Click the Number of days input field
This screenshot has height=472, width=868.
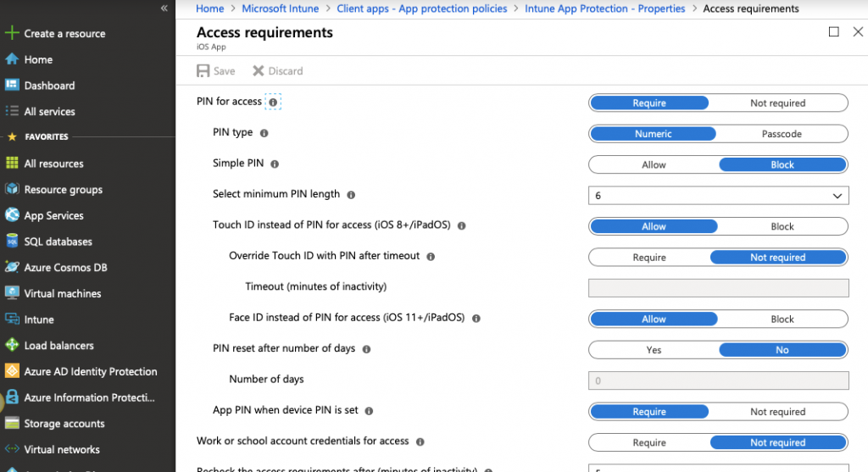click(x=718, y=380)
